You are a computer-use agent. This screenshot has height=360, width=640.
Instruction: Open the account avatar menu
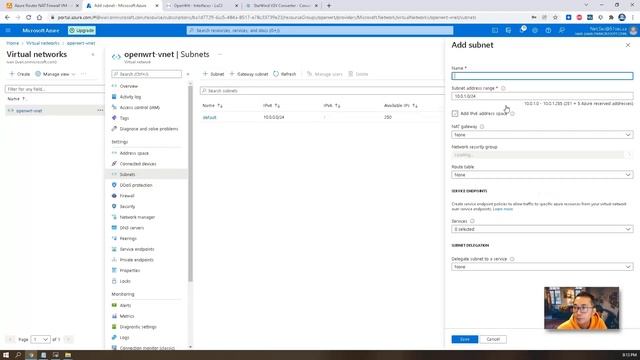pos(633,30)
